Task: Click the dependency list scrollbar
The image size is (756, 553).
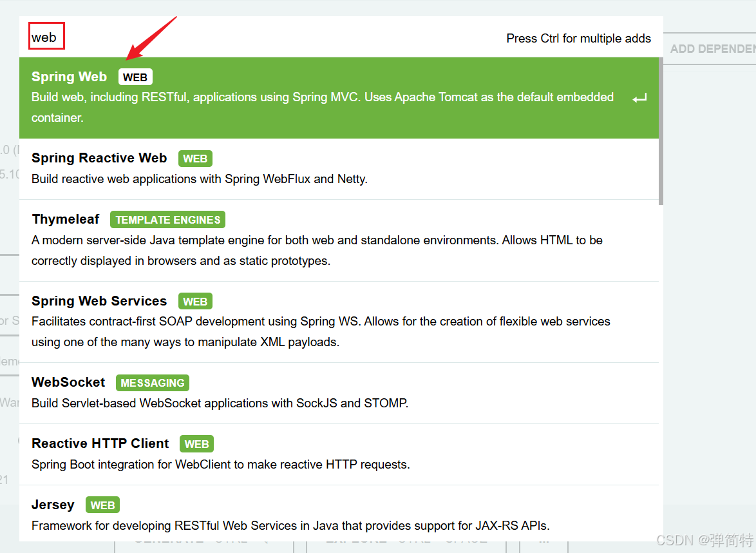Action: [661, 131]
